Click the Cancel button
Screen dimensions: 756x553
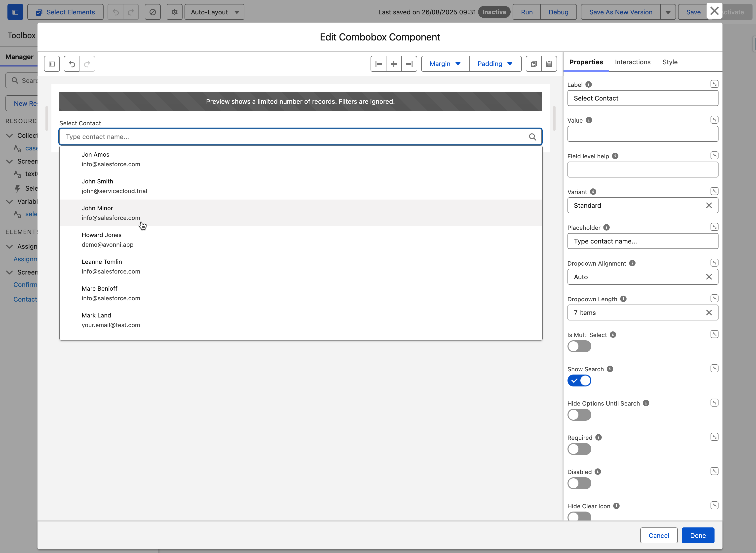point(659,536)
